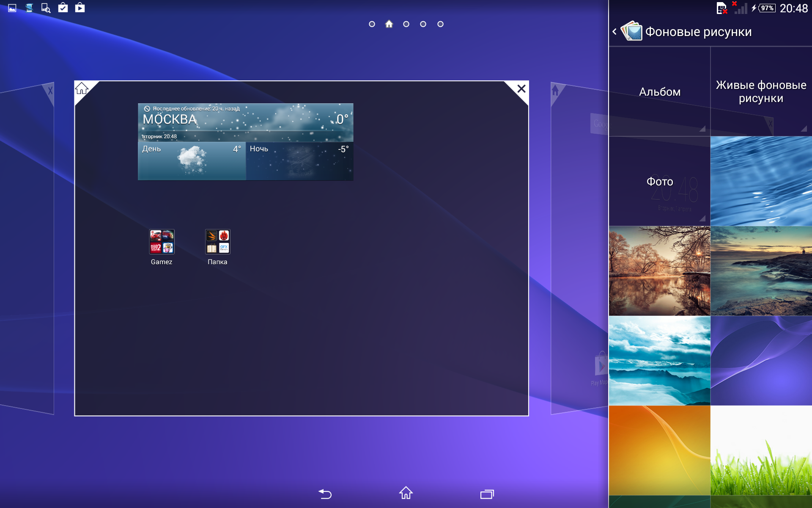
Task: Go to third home pane indicator dot
Action: 406,24
